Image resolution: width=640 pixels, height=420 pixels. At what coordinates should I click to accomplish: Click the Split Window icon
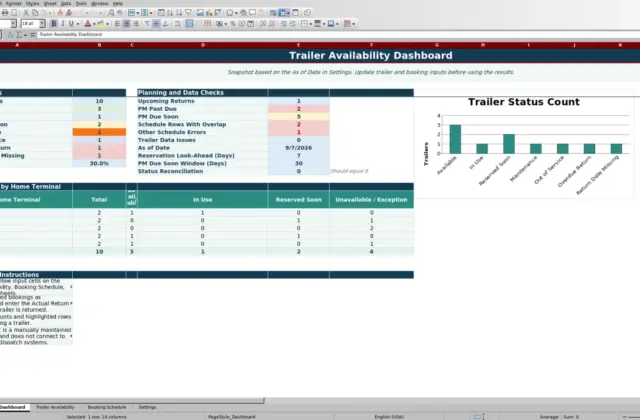tap(295, 13)
